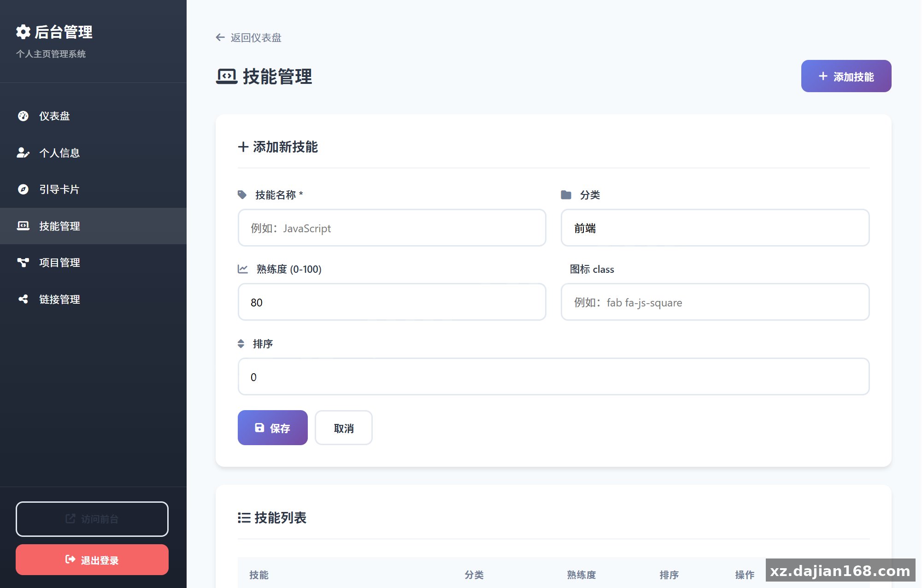Click the 技能 column header
This screenshot has height=588, width=922.
(259, 575)
